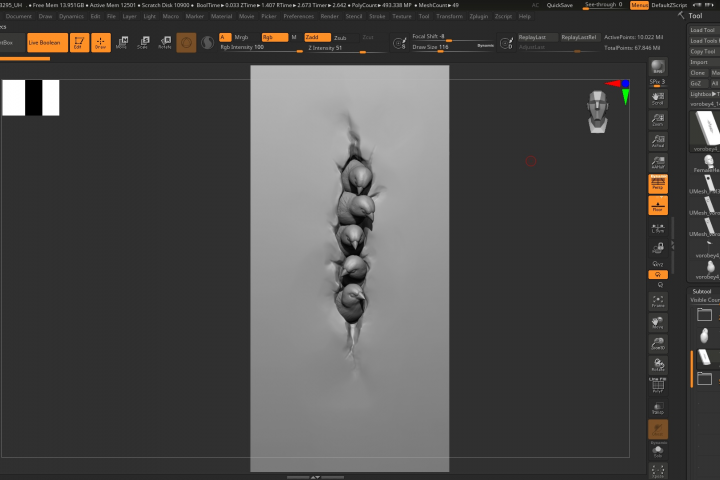
Task: Select the black-and-white alpha thumbnail
Action: pos(31,98)
